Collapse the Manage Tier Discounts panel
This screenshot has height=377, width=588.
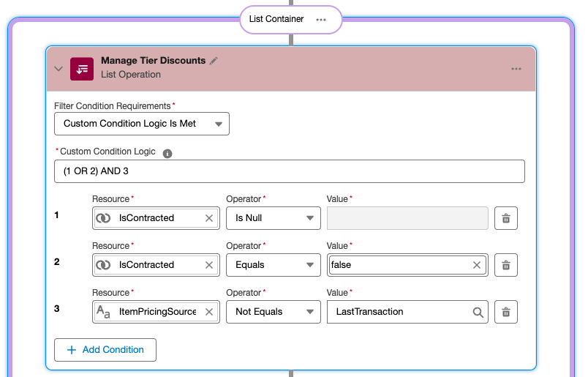tap(59, 68)
